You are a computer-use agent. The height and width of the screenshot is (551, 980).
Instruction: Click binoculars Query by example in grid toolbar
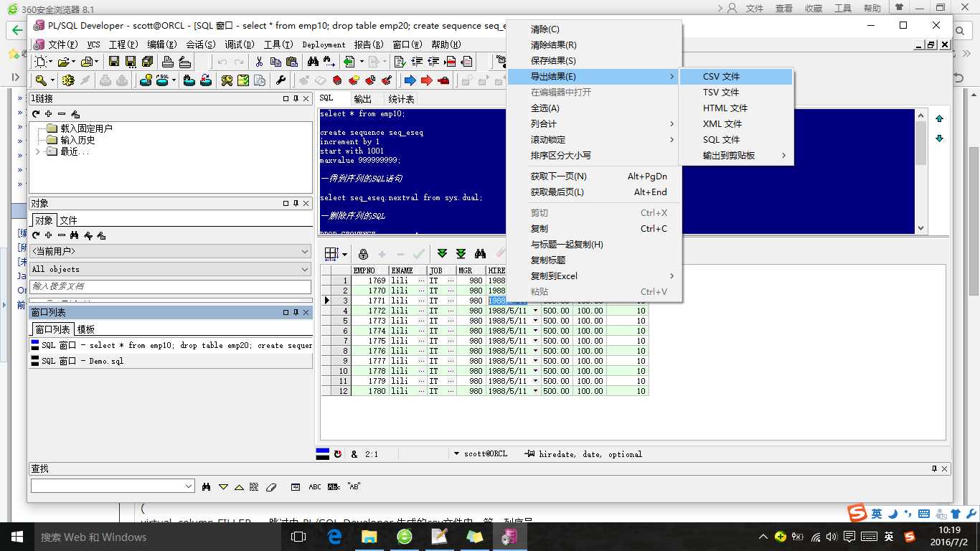coord(480,254)
